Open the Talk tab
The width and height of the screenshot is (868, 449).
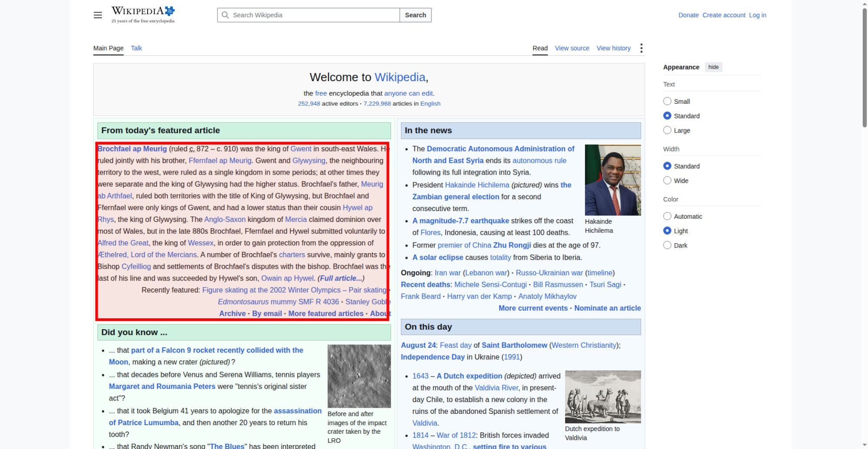coord(136,48)
